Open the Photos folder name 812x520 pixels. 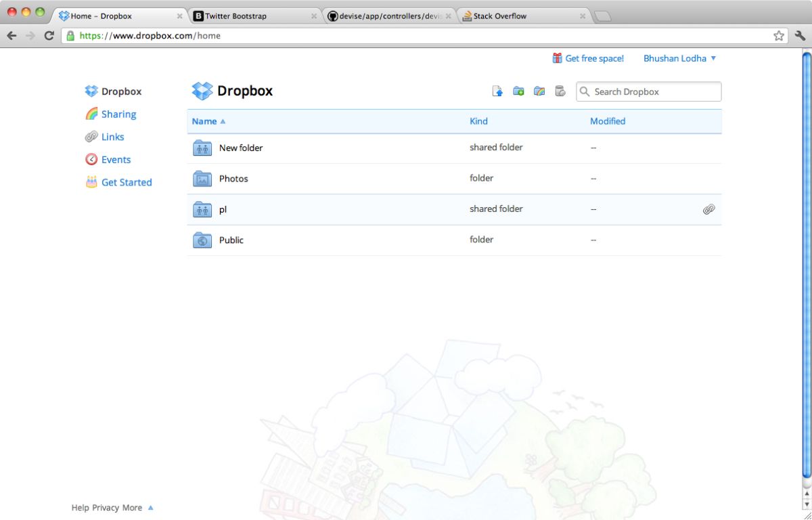[x=233, y=179]
